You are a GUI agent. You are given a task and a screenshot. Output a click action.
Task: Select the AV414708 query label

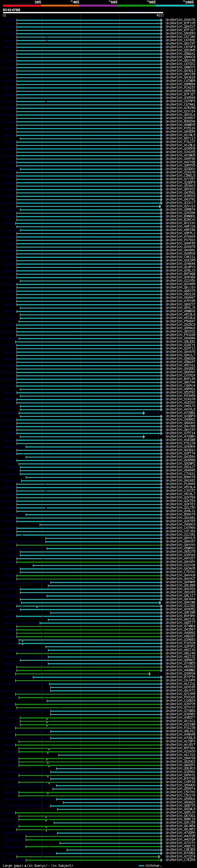pyautogui.click(x=11, y=10)
